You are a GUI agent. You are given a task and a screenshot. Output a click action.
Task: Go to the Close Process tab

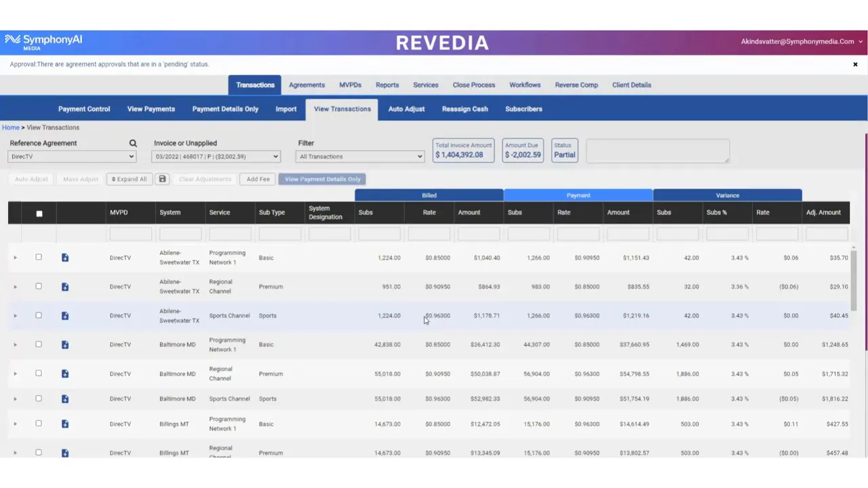(474, 85)
